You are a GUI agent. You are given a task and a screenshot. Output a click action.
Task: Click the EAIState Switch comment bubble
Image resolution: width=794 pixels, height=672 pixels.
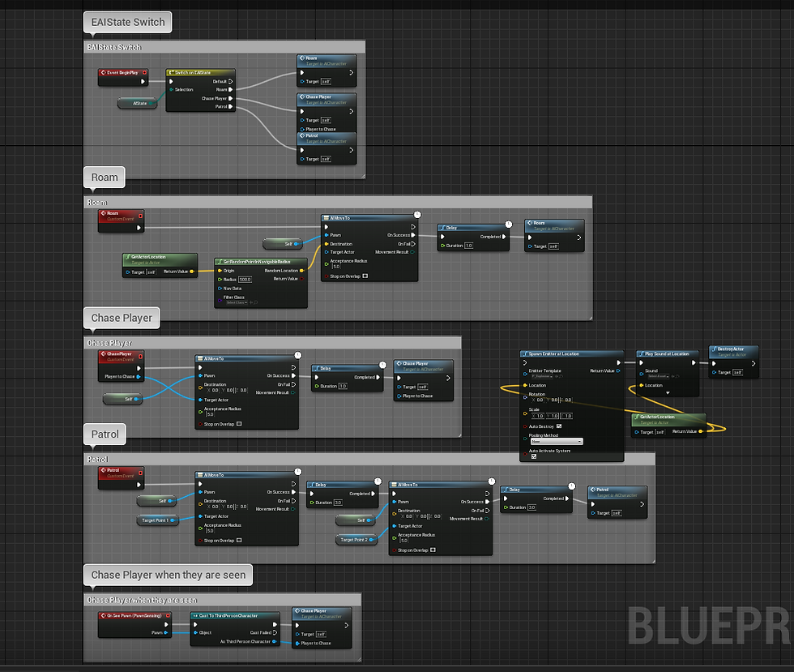pyautogui.click(x=128, y=23)
